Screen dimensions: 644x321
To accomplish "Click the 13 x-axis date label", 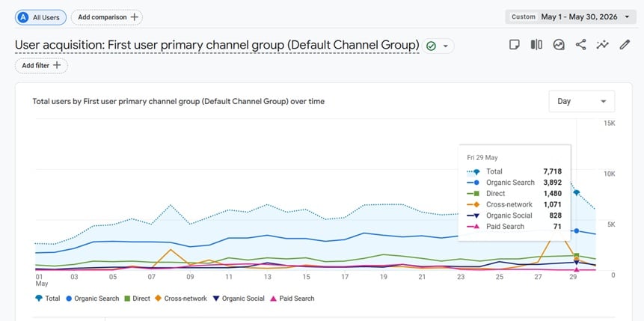I will pyautogui.click(x=267, y=277).
